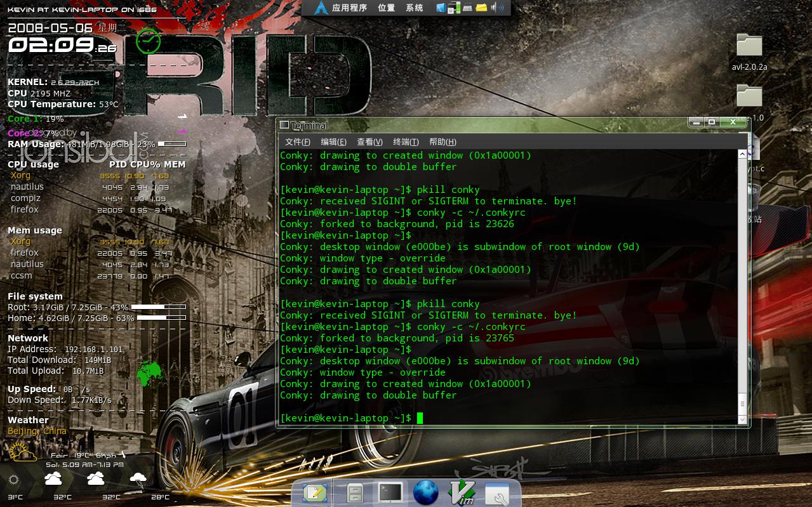The height and width of the screenshot is (507, 812).
Task: Minimize the Terminal window
Action: (697, 122)
